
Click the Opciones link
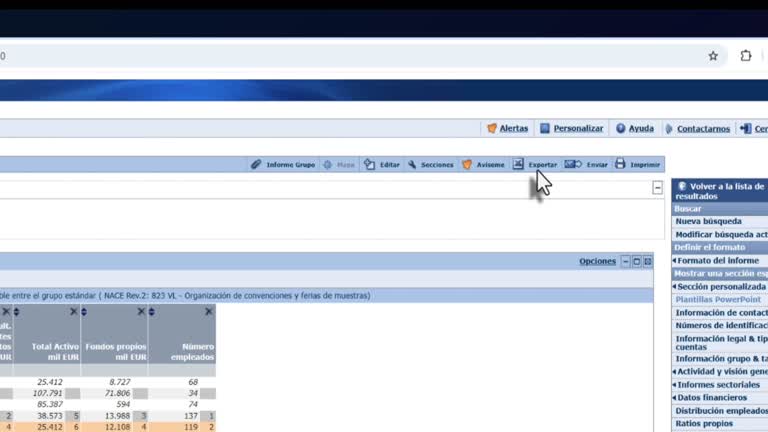pos(597,261)
